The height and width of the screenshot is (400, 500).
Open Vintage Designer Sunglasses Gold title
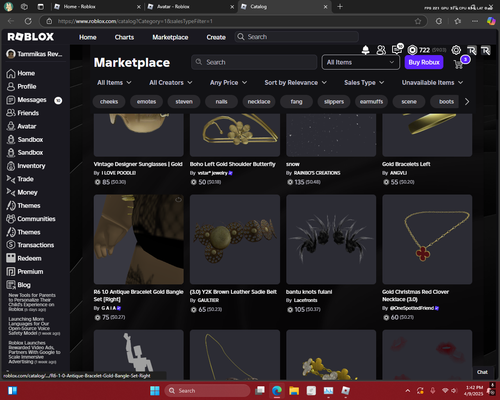pyautogui.click(x=138, y=164)
